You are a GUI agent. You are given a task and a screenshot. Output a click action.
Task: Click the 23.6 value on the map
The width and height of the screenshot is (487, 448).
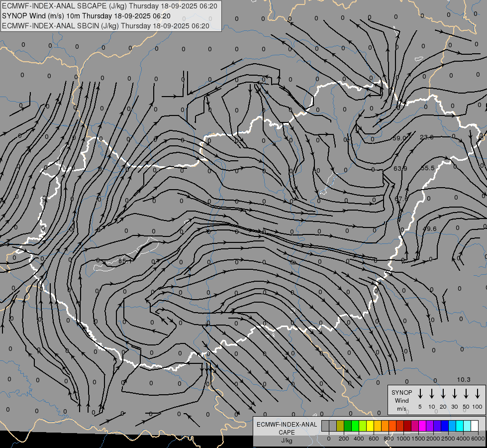427,137
